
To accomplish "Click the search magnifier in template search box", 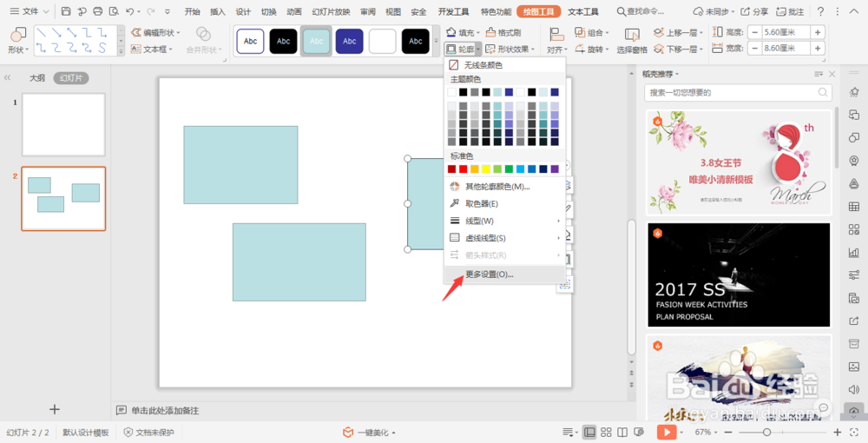I will (823, 92).
